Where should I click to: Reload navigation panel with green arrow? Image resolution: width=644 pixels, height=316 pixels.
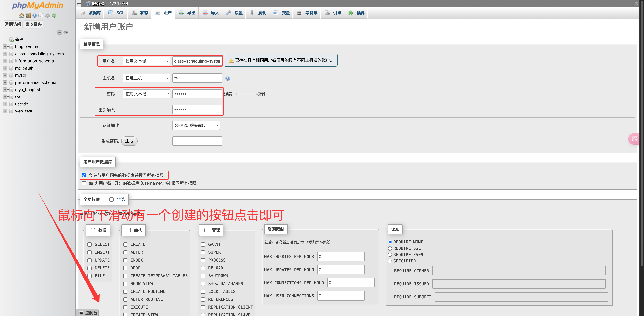[x=54, y=16]
